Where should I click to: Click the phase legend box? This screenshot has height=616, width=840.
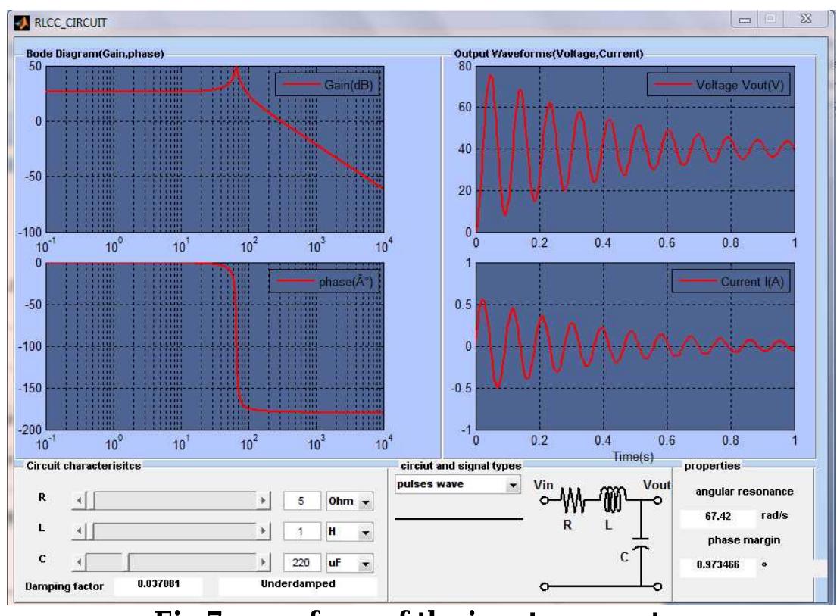pyautogui.click(x=324, y=281)
